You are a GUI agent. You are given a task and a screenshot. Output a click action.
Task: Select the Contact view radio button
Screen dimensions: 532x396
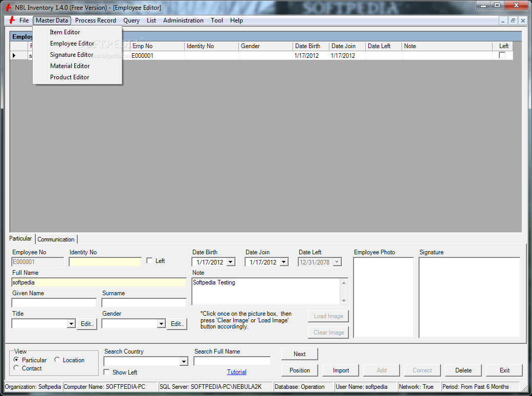tap(16, 368)
